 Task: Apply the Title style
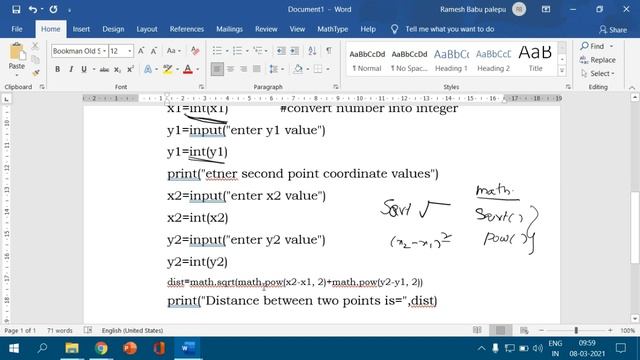pyautogui.click(x=535, y=60)
